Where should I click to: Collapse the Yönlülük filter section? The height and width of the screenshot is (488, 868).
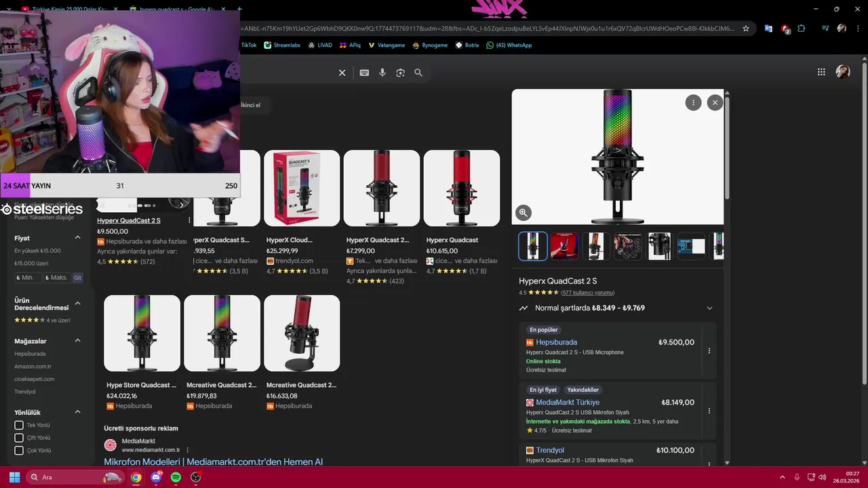point(77,412)
